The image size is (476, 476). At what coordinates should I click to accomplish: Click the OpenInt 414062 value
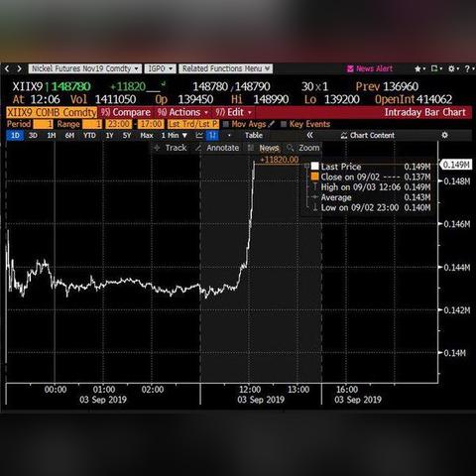[x=414, y=99]
